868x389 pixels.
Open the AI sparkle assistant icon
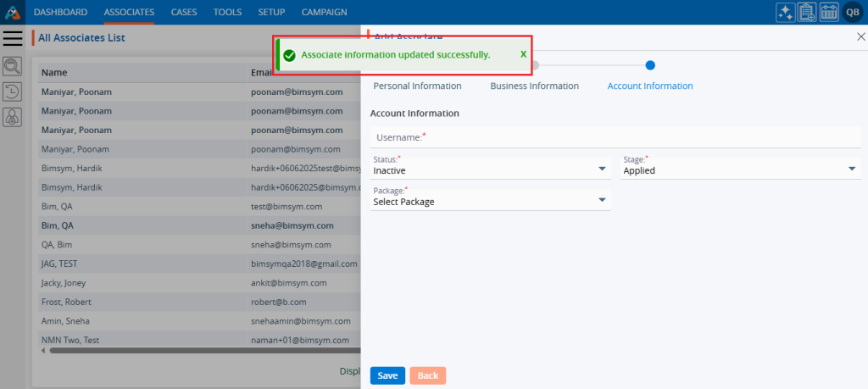click(785, 12)
